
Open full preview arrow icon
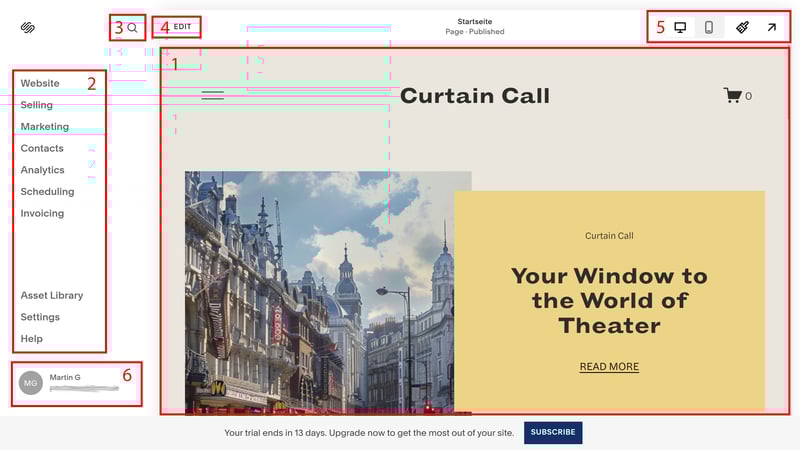point(771,27)
